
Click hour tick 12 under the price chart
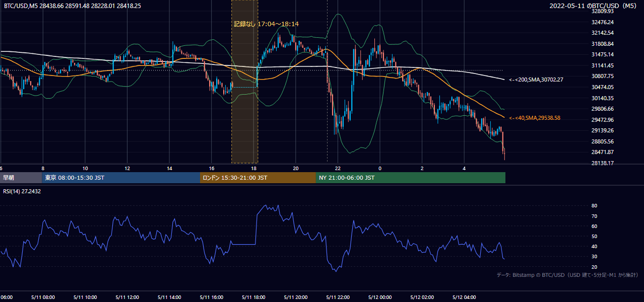click(127, 168)
